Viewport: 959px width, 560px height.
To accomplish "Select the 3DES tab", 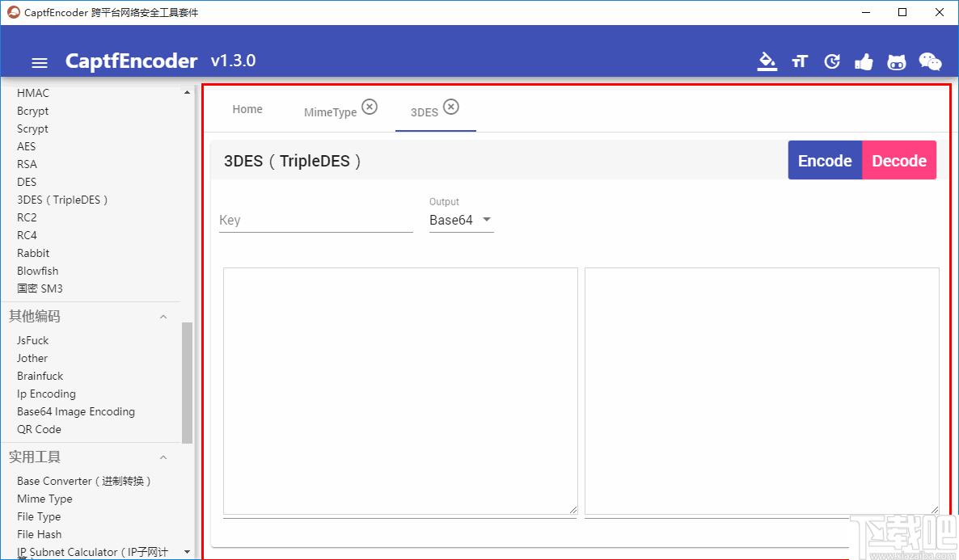I will (x=425, y=112).
